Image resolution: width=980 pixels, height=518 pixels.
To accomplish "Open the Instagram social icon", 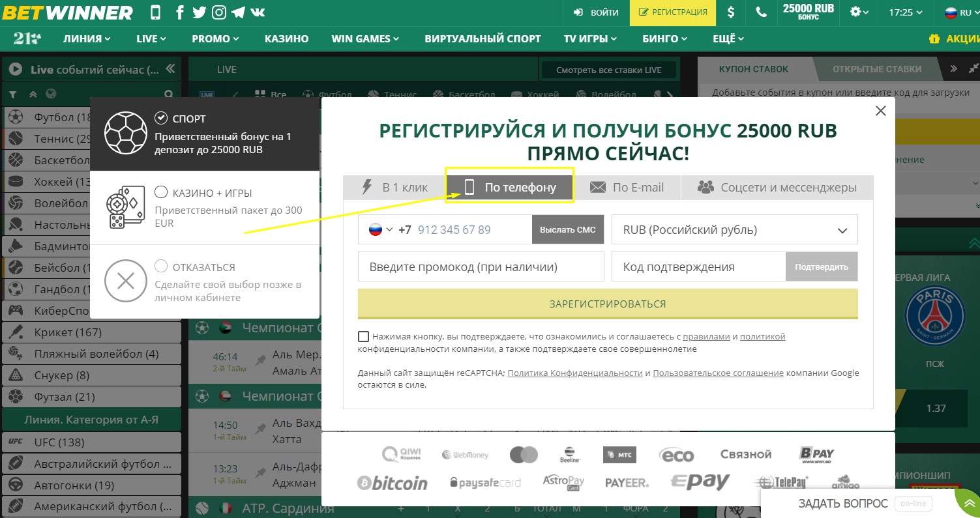I will point(220,12).
